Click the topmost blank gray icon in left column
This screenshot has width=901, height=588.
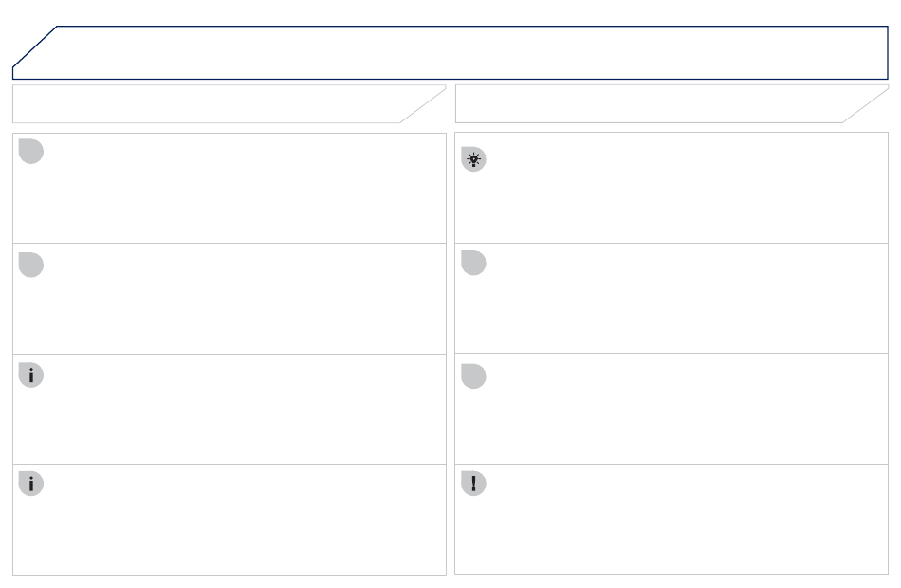click(31, 151)
